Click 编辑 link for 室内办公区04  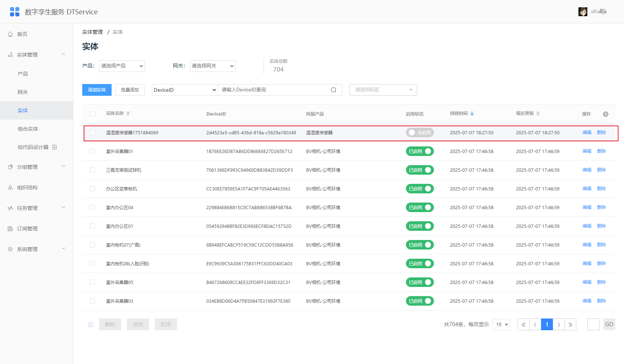pyautogui.click(x=587, y=207)
